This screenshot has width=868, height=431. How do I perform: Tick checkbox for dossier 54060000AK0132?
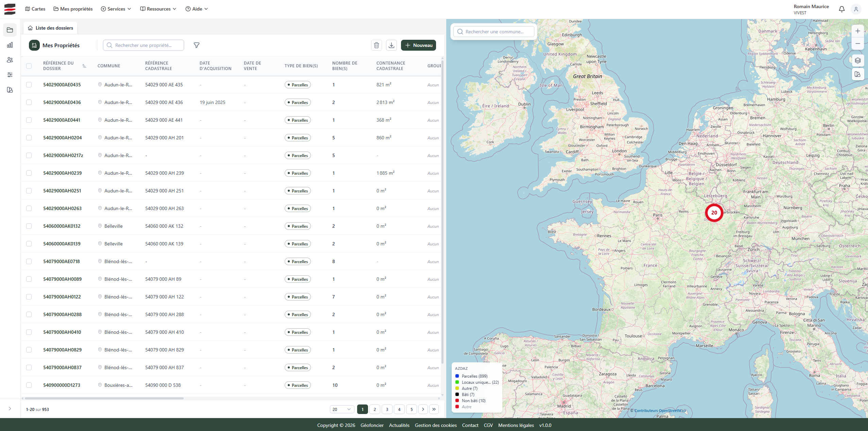(x=29, y=226)
